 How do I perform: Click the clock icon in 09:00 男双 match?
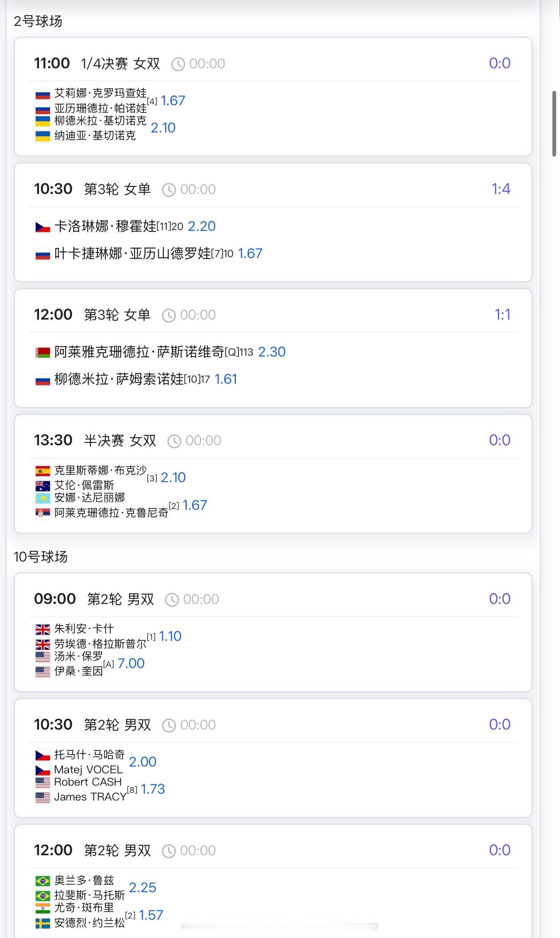[172, 600]
